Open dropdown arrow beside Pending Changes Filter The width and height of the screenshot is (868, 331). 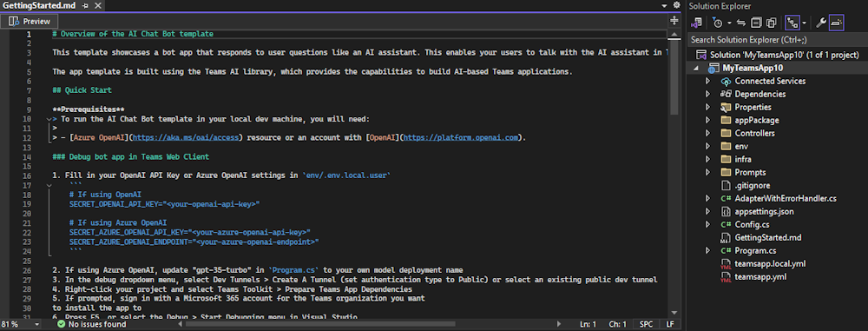coord(729,23)
